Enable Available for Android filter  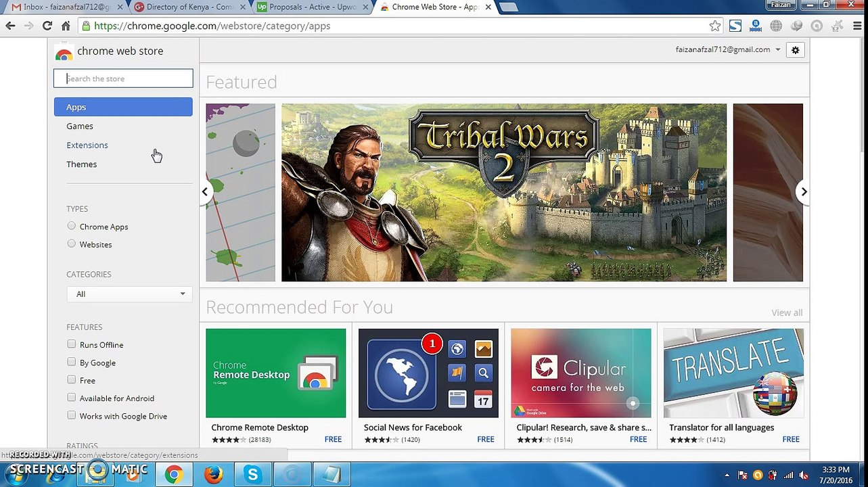click(72, 398)
